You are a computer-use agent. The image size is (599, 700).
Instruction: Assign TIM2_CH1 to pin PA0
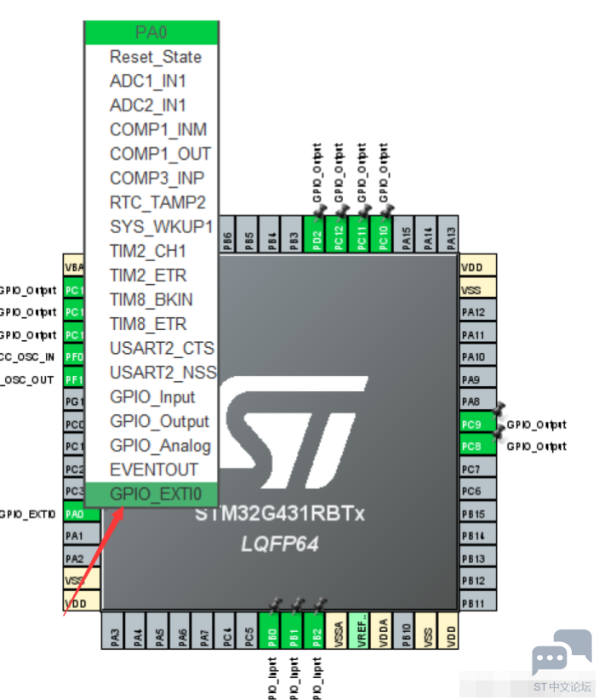tap(151, 251)
